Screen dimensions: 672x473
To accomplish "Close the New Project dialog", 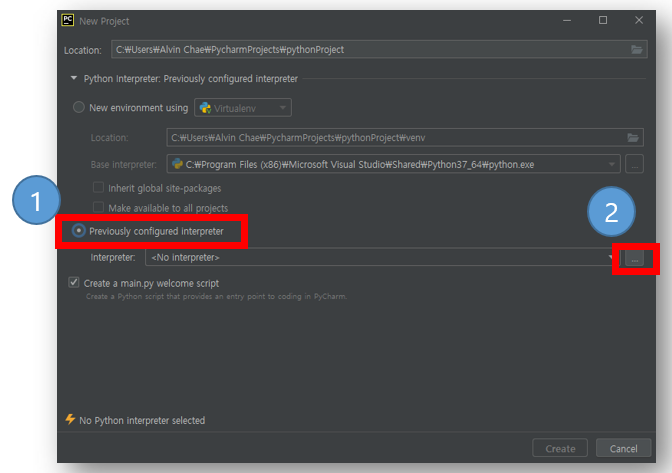I will click(639, 20).
